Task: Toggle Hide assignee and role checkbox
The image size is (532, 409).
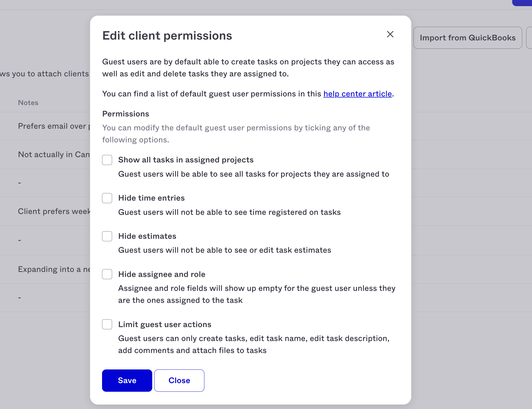Action: coord(107,274)
